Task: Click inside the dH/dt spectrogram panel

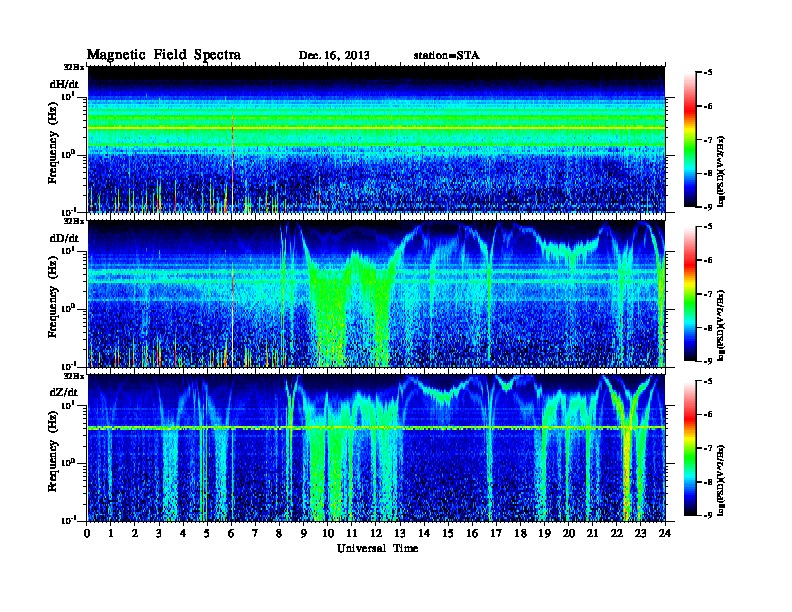Action: coord(376,139)
